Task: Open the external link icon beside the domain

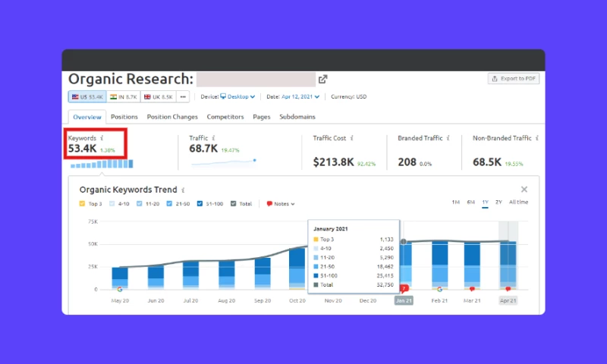Action: tap(323, 79)
